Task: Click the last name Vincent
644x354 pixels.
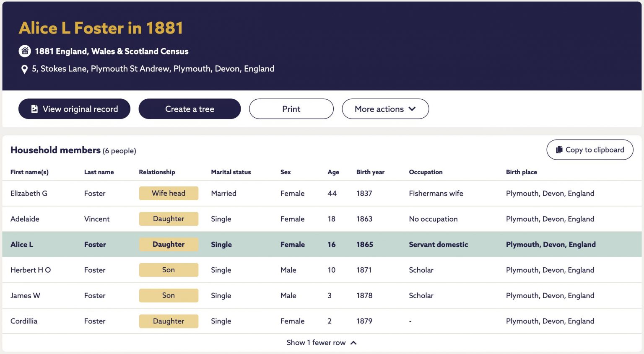Action: (x=97, y=219)
